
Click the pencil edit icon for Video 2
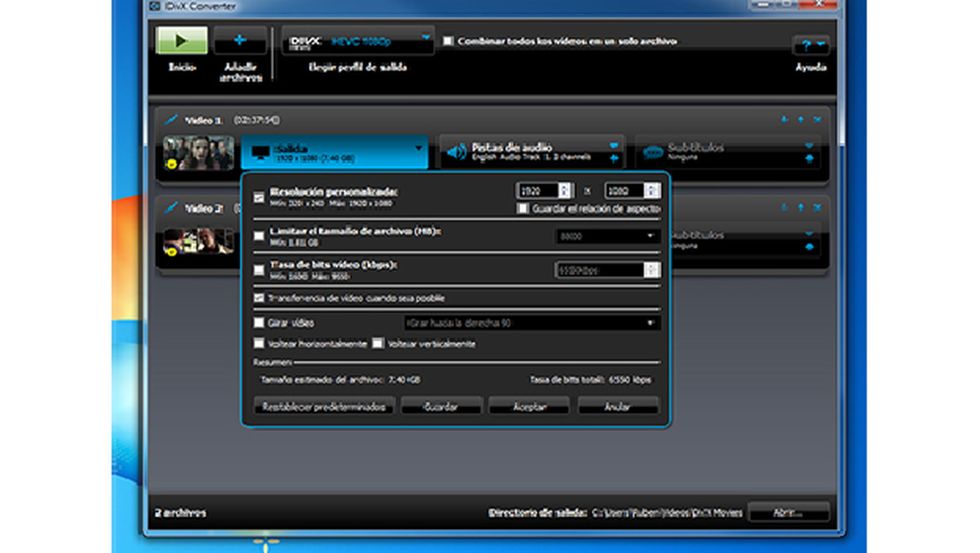[171, 208]
